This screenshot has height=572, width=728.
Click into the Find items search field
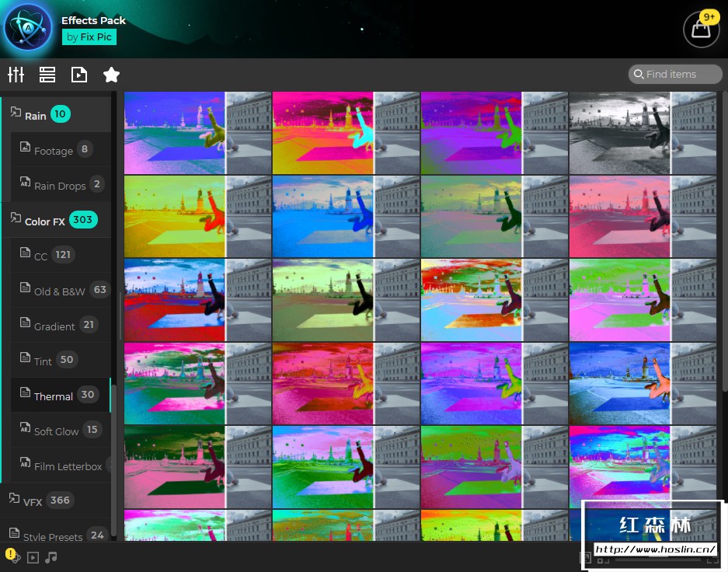(x=675, y=75)
